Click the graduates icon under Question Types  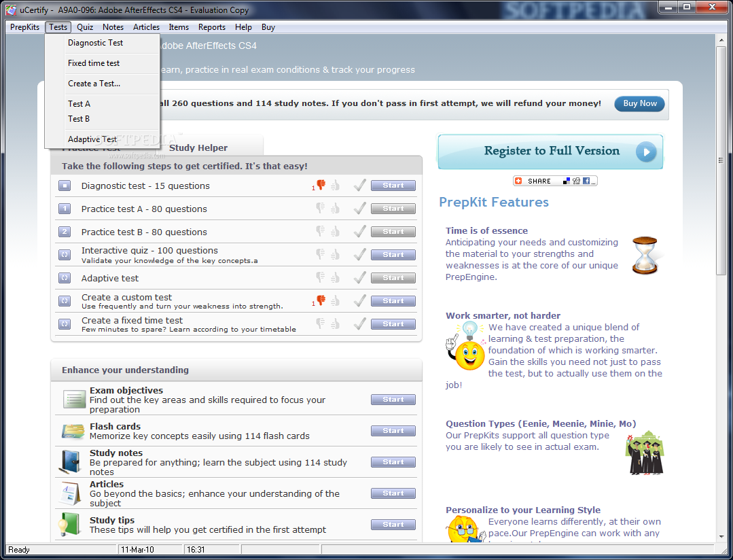pos(645,453)
